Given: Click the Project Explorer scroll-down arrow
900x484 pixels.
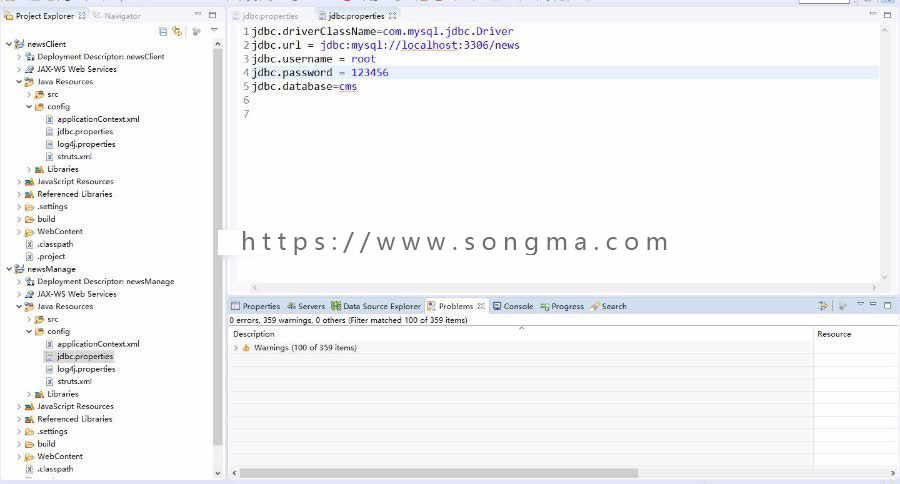Looking at the screenshot, I should point(218,474).
